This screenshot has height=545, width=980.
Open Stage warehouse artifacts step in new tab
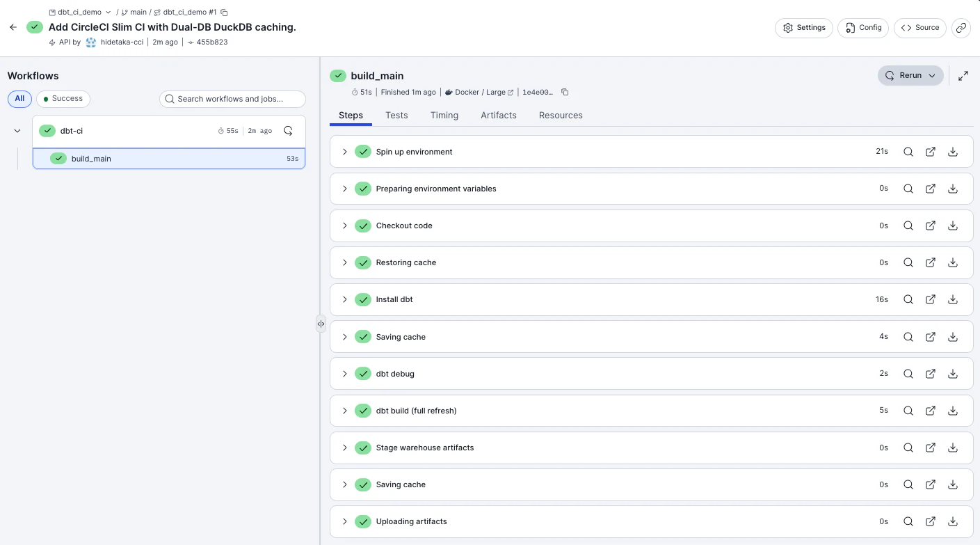931,448
